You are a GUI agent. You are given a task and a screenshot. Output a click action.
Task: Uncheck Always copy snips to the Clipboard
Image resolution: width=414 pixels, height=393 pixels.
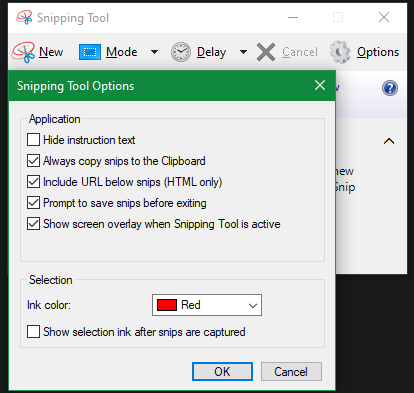click(33, 161)
